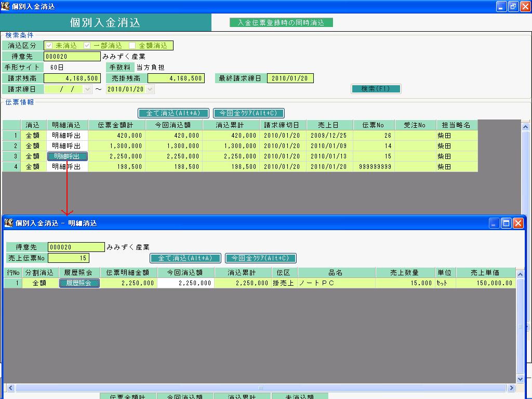Click the 最終請求締日 field
The width and height of the screenshot is (532, 399).
click(x=290, y=78)
